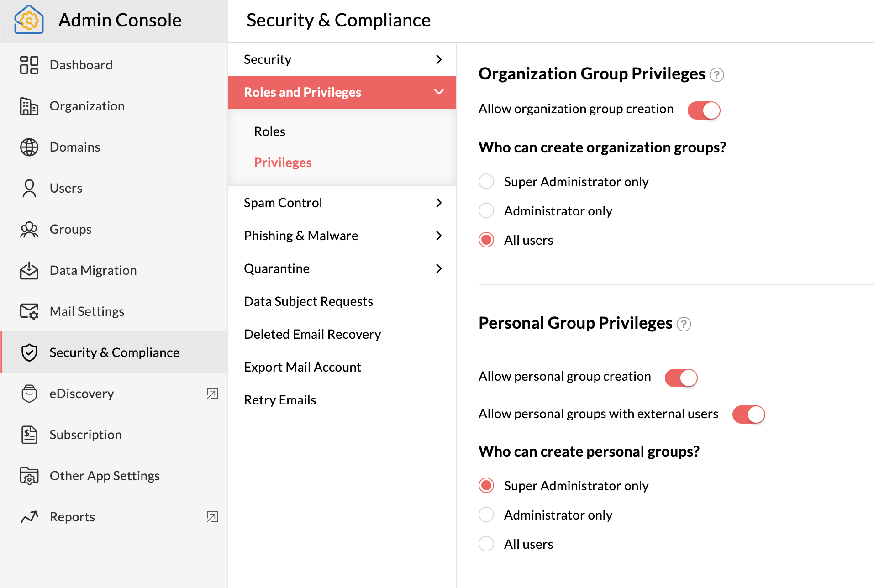The image size is (874, 588).
Task: Open Users from the sidebar
Action: (29, 188)
